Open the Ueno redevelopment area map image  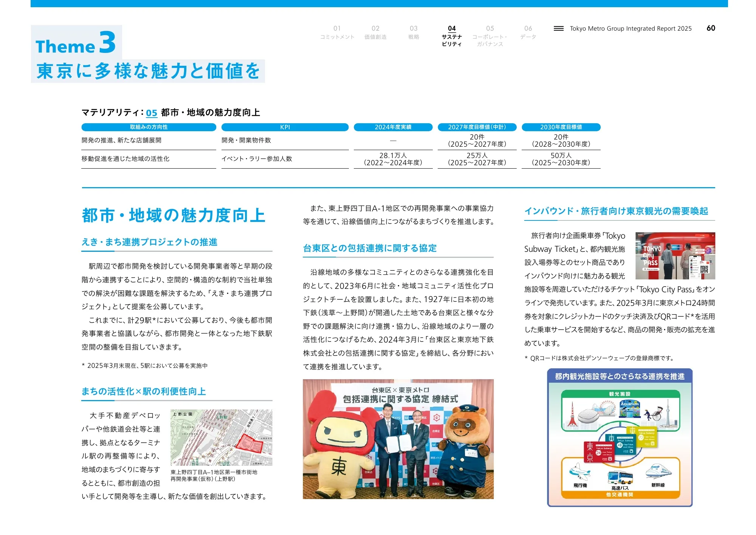click(x=221, y=437)
